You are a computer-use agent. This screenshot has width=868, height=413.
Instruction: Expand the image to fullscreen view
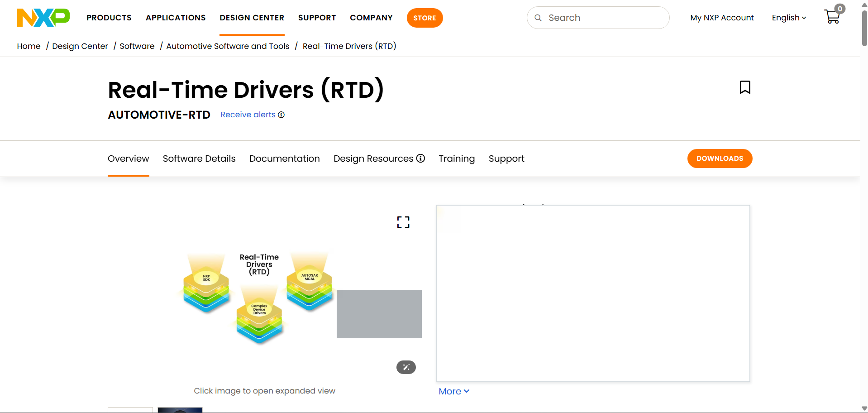click(x=403, y=222)
